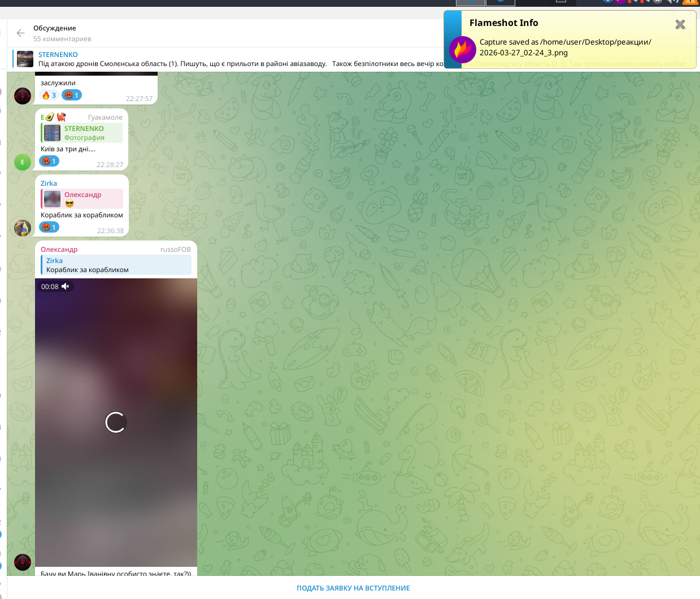700x599 pixels.
Task: Open the saved capture path in Flameshot notification
Action: [x=565, y=47]
